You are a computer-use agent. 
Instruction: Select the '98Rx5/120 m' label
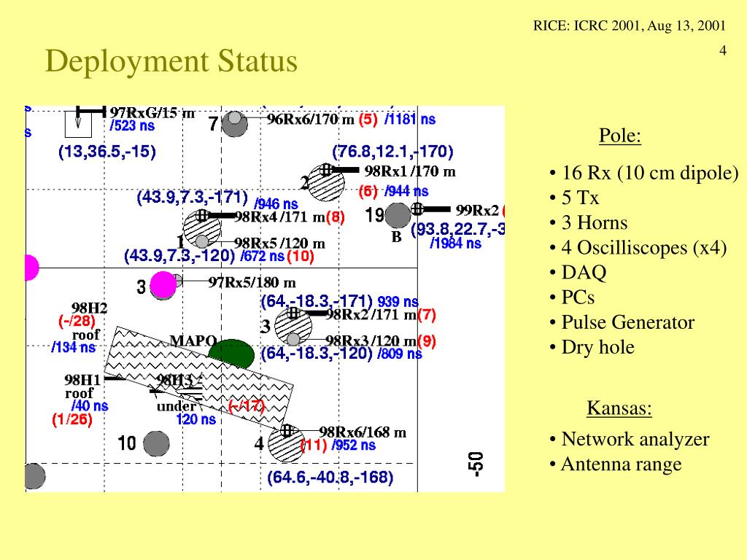[279, 244]
